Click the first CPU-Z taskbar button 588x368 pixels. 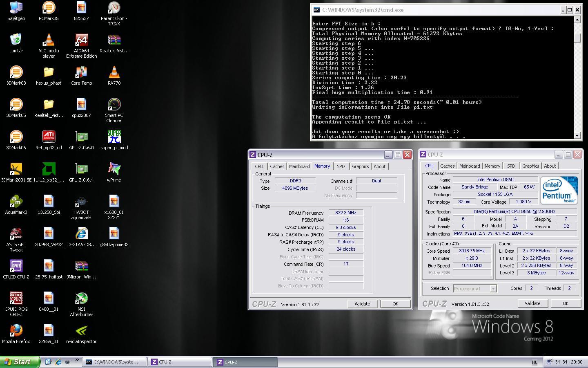pos(180,362)
